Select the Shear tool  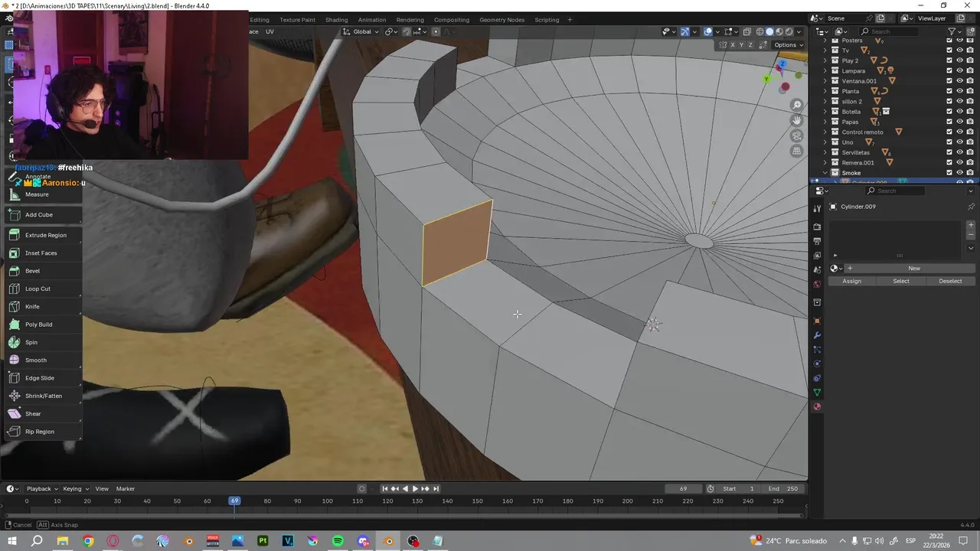tap(43, 413)
